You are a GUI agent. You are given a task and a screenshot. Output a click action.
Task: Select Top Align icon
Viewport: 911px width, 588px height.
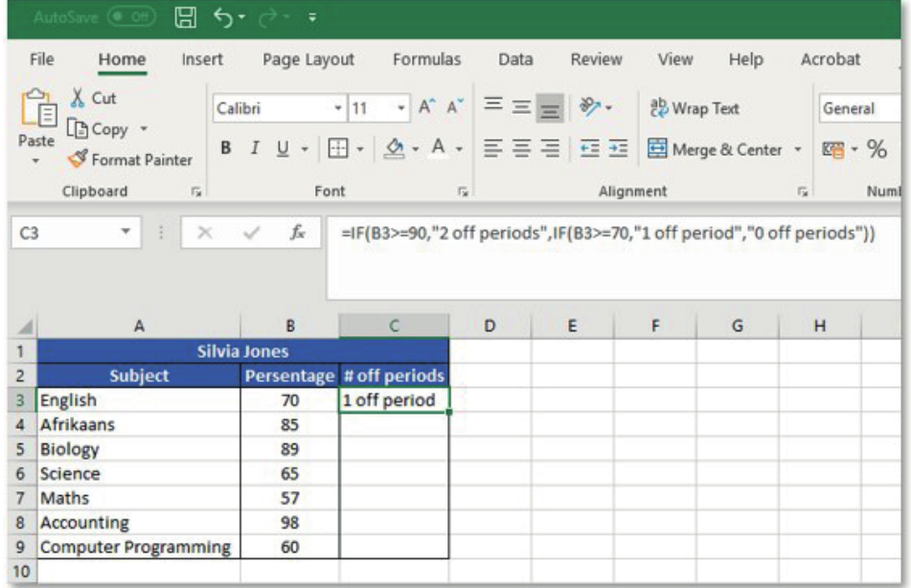494,105
